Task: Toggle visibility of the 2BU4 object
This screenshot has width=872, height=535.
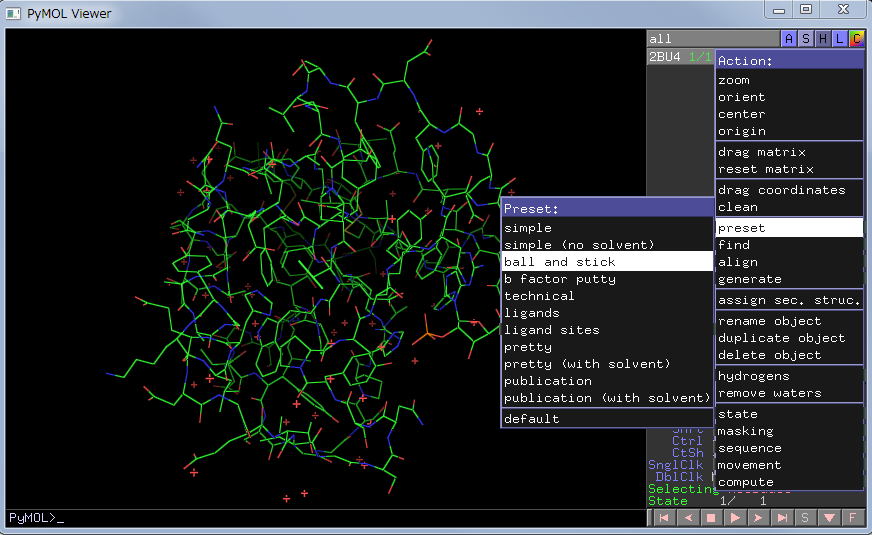Action: click(x=665, y=57)
